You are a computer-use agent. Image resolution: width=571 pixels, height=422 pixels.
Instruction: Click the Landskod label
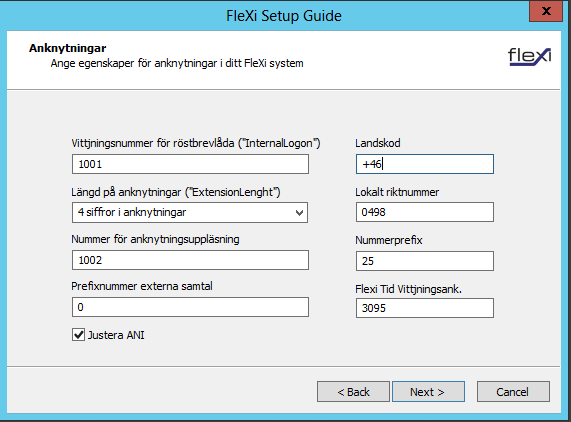click(378, 143)
